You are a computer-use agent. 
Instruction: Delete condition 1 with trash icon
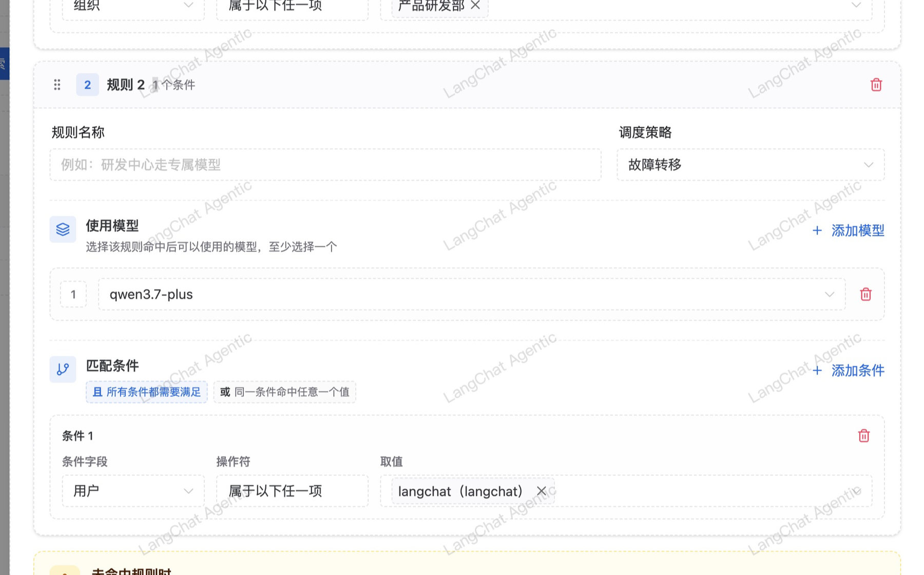click(x=863, y=435)
